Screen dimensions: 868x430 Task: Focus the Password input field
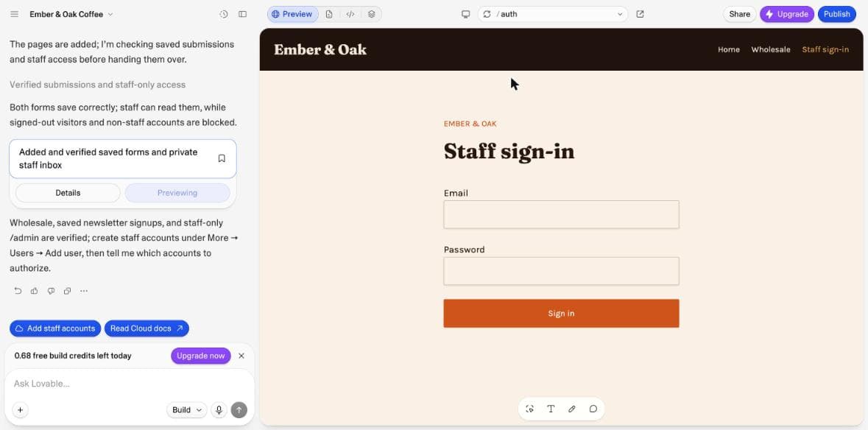pos(561,271)
